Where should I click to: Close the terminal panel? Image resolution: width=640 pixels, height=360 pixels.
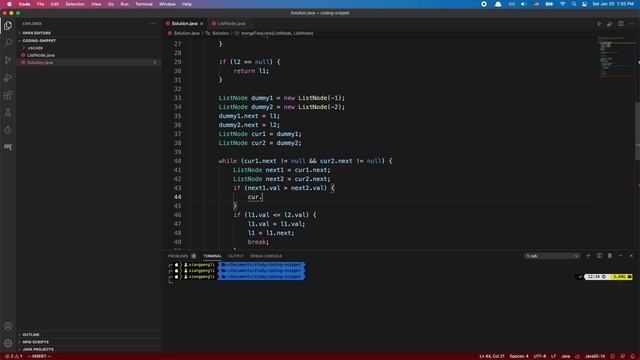[631, 256]
